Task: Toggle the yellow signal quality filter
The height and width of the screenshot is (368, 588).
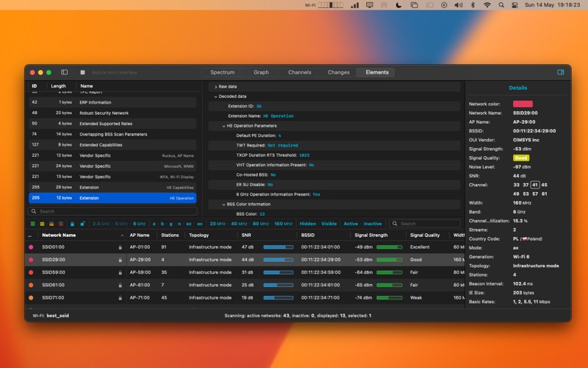Action: point(42,224)
